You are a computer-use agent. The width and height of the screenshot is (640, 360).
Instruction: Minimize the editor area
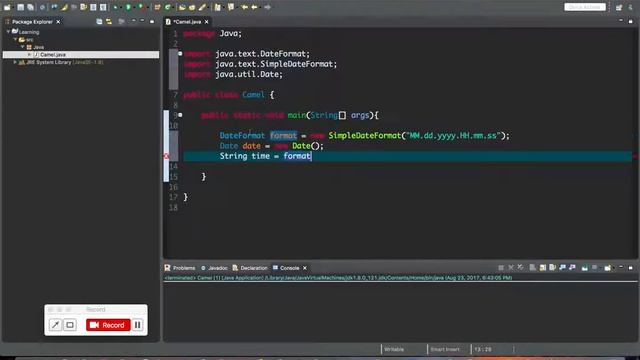[621, 20]
